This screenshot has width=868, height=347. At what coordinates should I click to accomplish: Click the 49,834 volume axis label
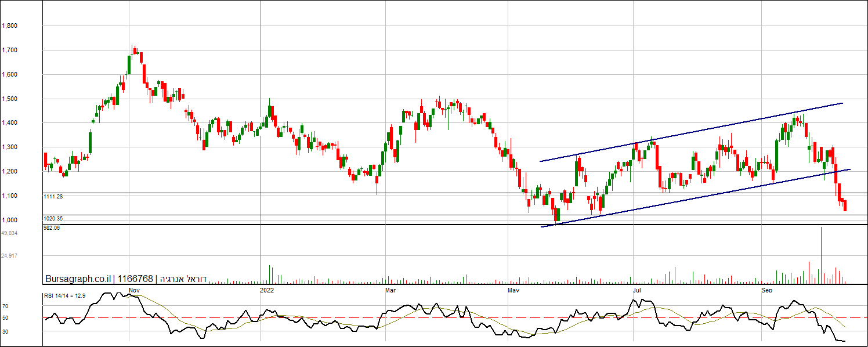click(9, 233)
